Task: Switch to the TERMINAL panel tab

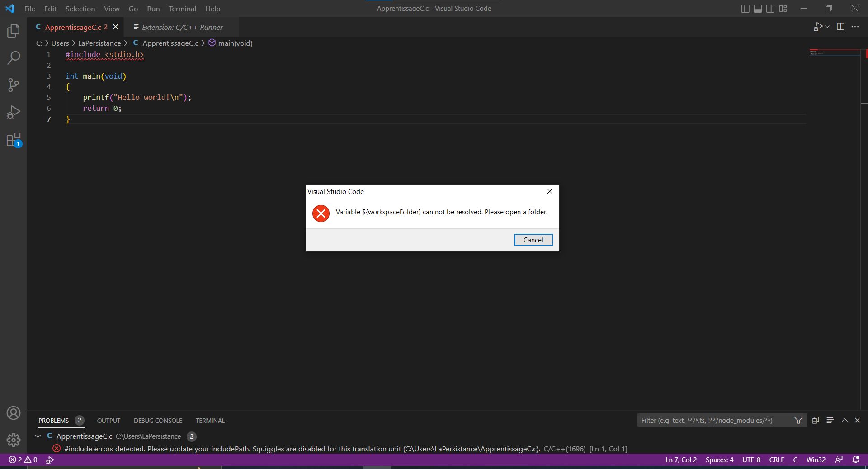Action: [x=210, y=421]
